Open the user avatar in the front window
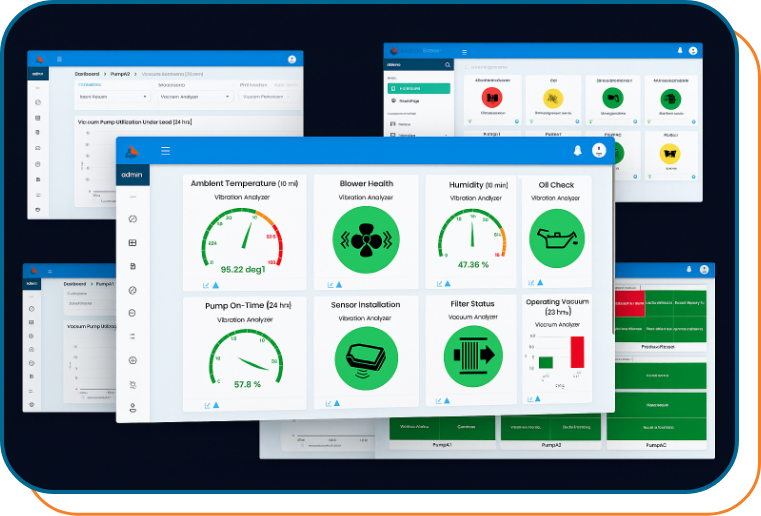The height and width of the screenshot is (516, 761). click(599, 150)
